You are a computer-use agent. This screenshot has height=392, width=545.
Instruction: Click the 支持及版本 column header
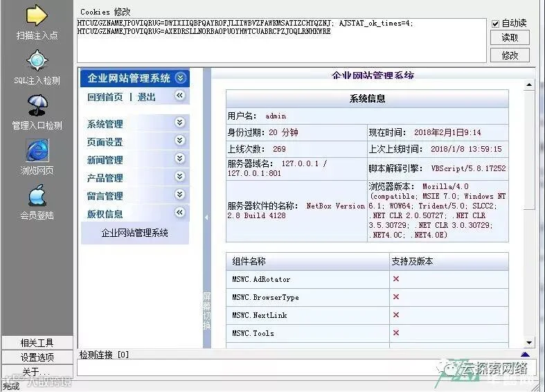(449, 261)
